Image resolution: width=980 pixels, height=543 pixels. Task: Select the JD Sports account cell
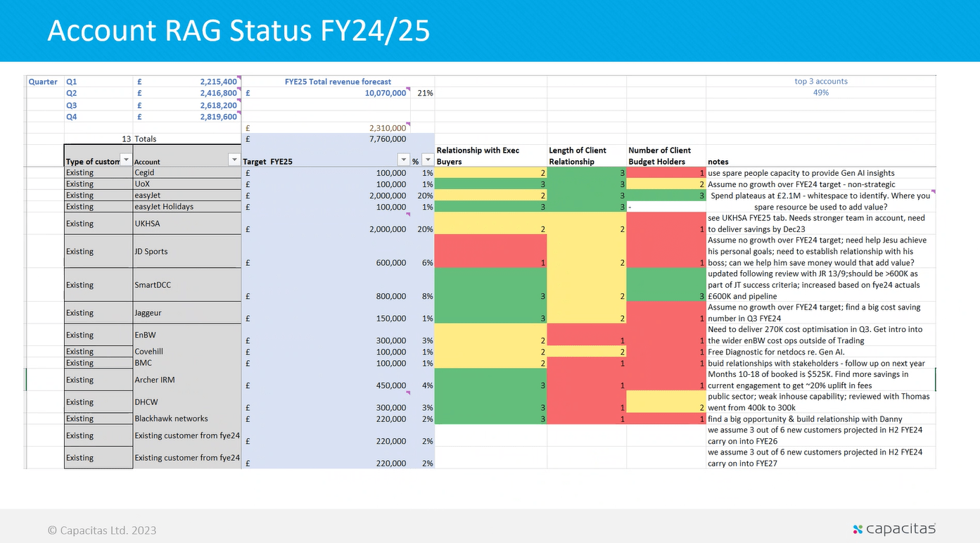point(187,251)
